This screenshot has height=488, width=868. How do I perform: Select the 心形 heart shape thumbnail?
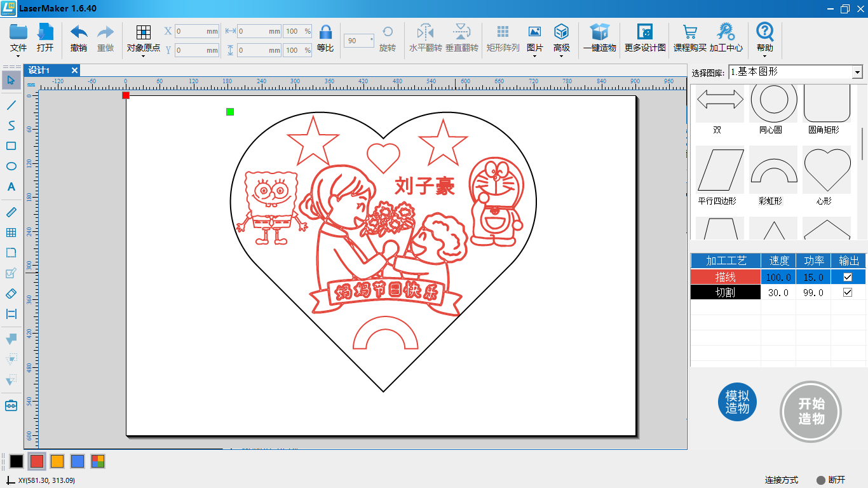[827, 170]
